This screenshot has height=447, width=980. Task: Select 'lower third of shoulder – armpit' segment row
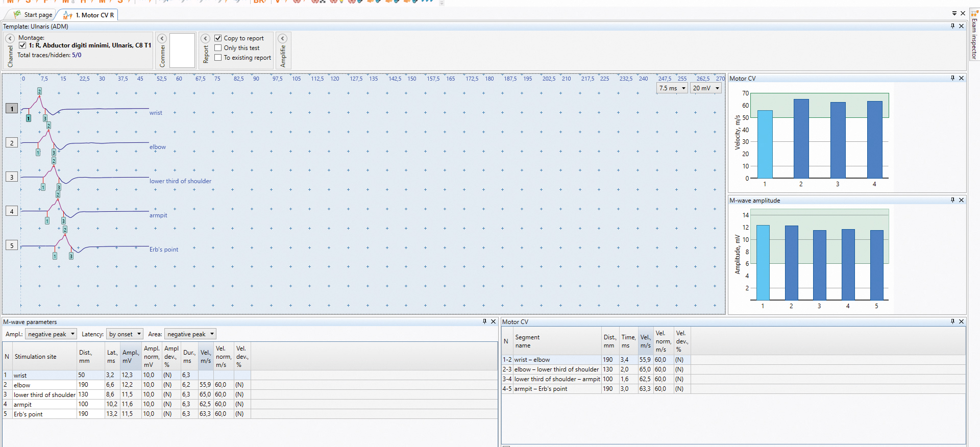pos(596,379)
